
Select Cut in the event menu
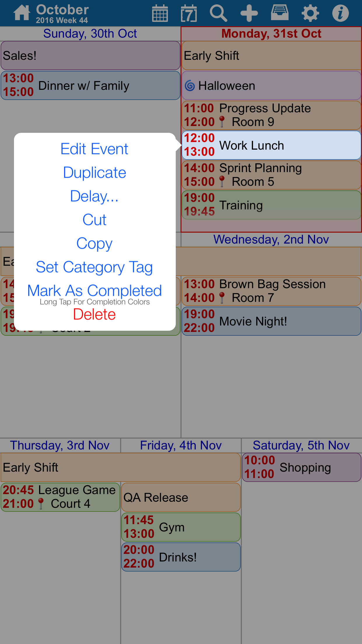tap(94, 220)
